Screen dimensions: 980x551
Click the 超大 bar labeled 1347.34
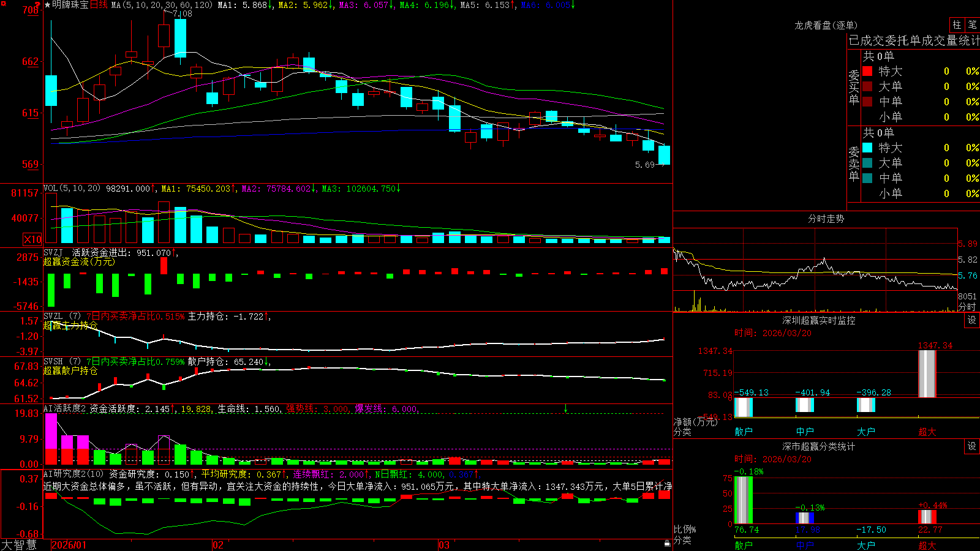927,373
